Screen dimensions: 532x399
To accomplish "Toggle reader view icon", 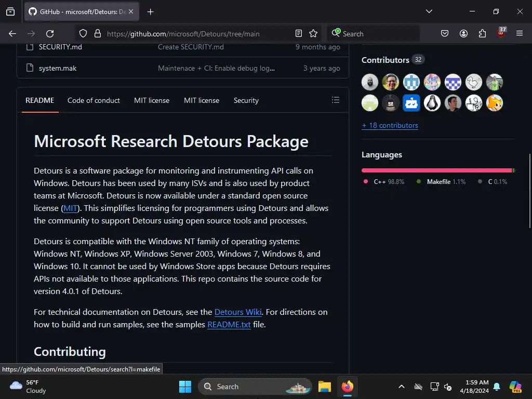I will pos(299,34).
